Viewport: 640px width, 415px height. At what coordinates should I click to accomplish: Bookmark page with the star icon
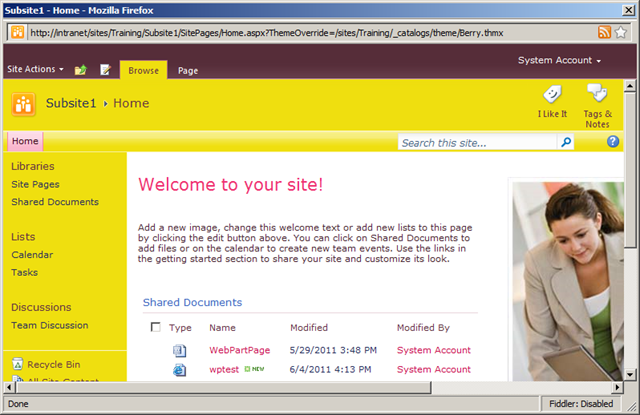621,32
